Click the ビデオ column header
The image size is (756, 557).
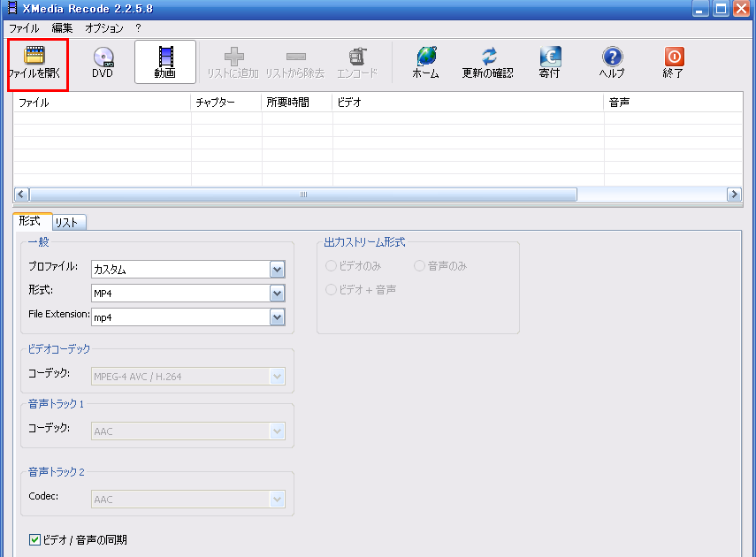tap(468, 103)
